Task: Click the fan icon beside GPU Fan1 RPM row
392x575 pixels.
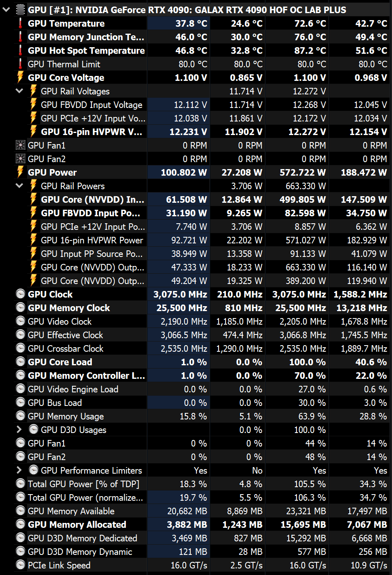Action: click(21, 145)
